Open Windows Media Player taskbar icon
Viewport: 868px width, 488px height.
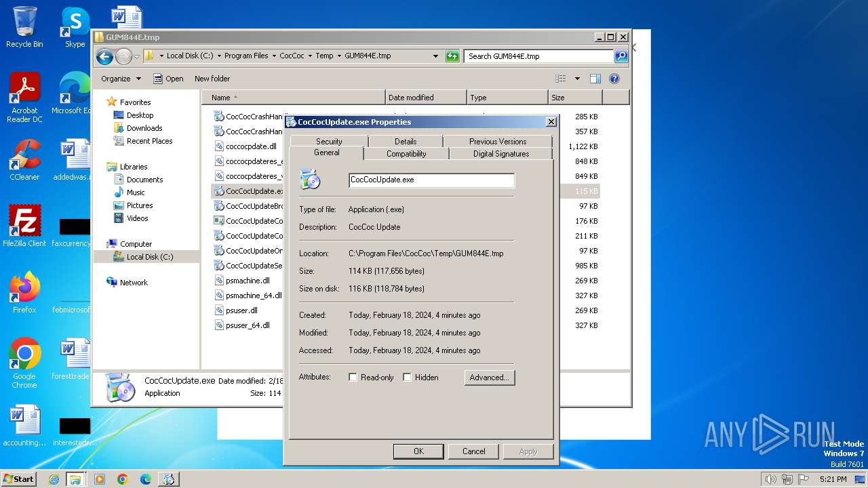(x=100, y=479)
